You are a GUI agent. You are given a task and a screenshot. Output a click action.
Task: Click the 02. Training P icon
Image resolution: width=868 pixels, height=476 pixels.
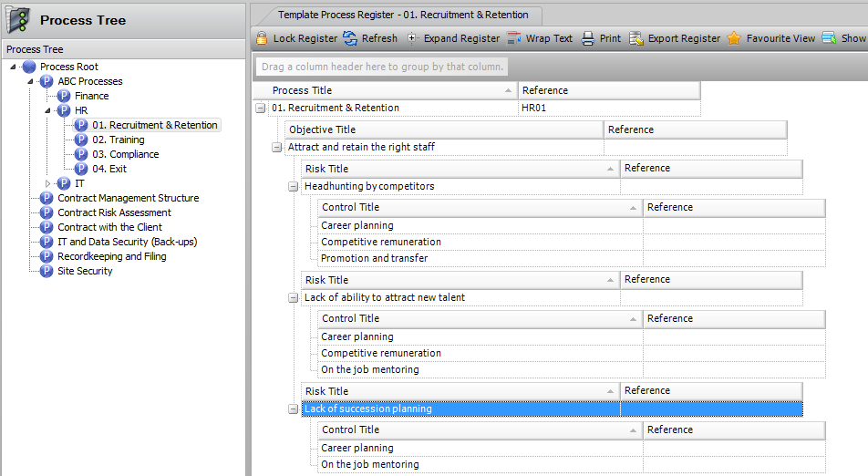click(x=81, y=140)
